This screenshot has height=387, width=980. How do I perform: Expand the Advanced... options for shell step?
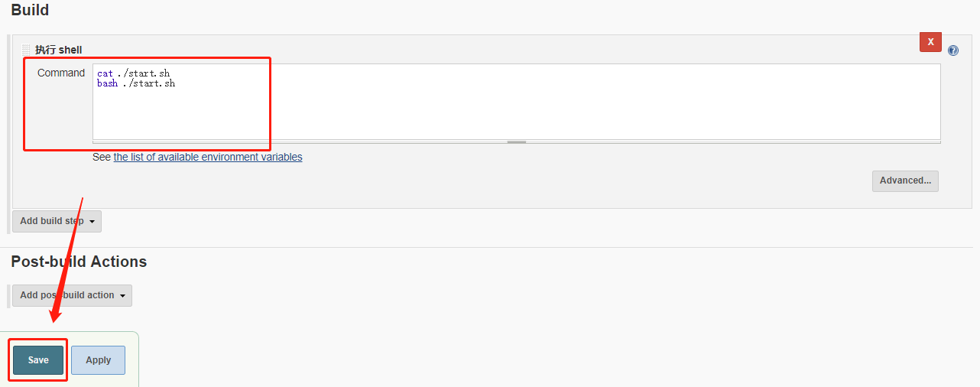[x=905, y=180]
